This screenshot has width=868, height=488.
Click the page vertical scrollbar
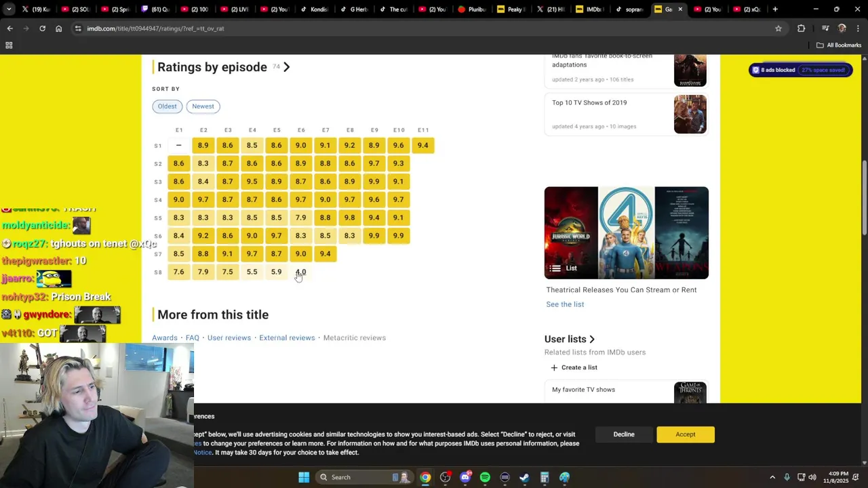pos(864,197)
